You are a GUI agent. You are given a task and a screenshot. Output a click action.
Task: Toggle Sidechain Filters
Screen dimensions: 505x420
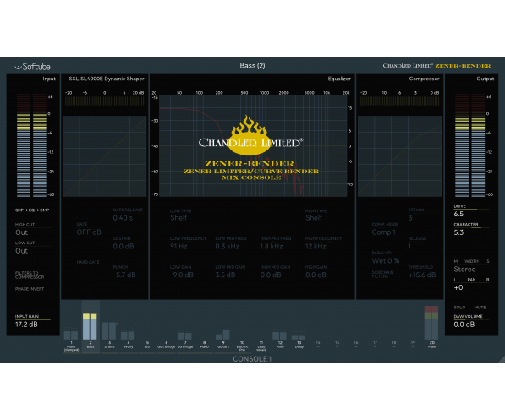coord(382,274)
